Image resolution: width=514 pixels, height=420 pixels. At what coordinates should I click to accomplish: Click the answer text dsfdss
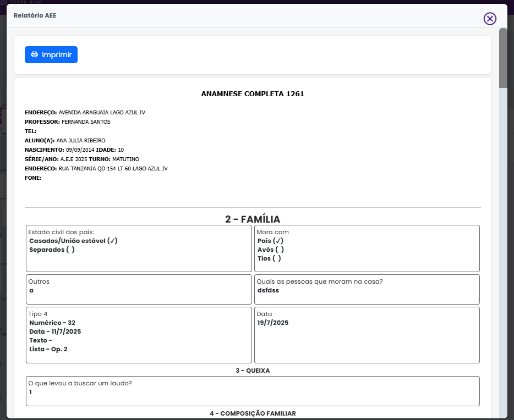click(268, 290)
